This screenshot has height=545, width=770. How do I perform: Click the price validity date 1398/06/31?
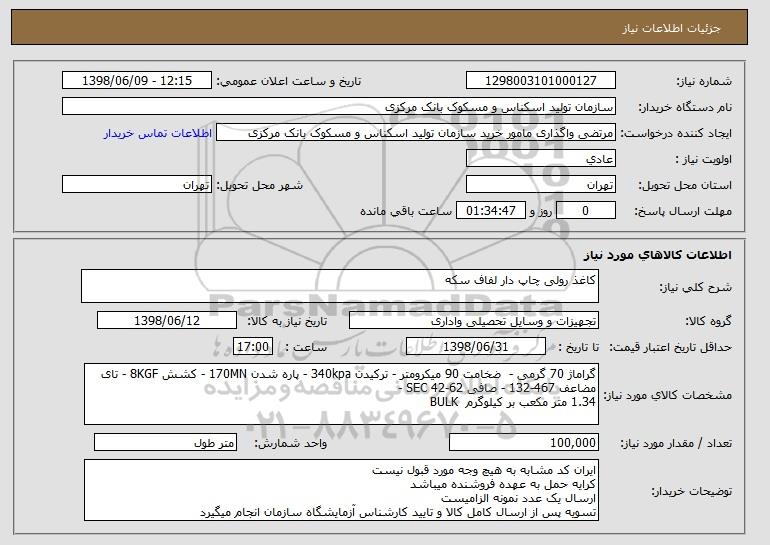(x=476, y=347)
